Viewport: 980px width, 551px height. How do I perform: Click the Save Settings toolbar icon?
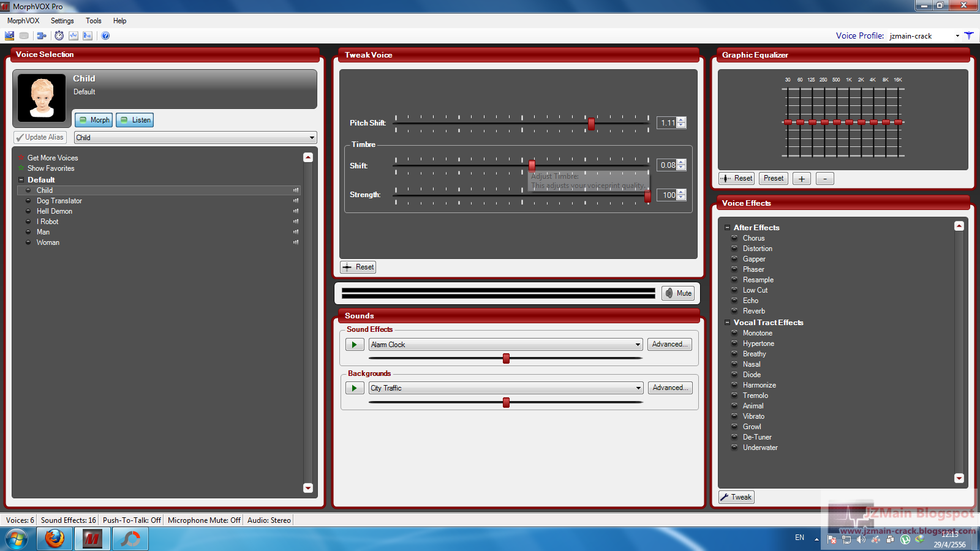(9, 36)
